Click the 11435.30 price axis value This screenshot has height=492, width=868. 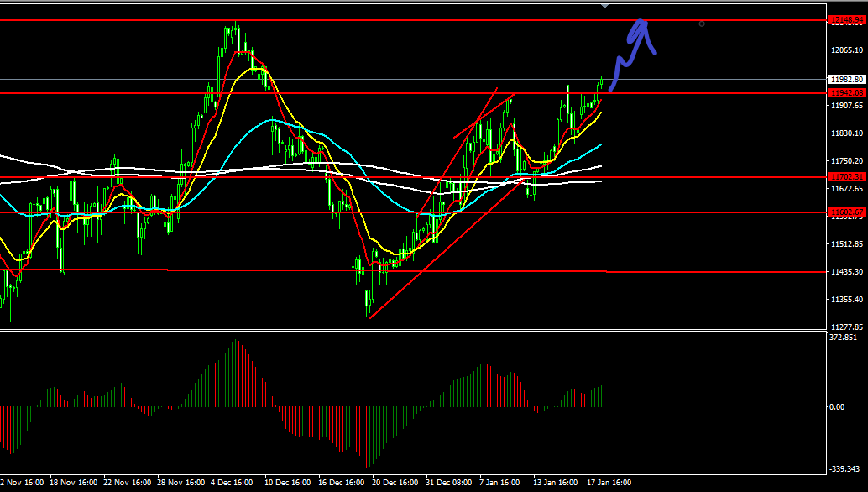coord(847,271)
